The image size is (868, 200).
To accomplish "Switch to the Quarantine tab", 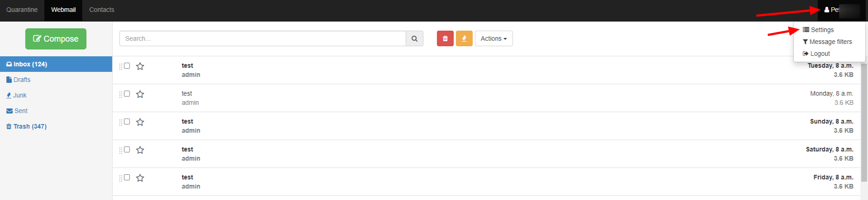I will pos(22,10).
